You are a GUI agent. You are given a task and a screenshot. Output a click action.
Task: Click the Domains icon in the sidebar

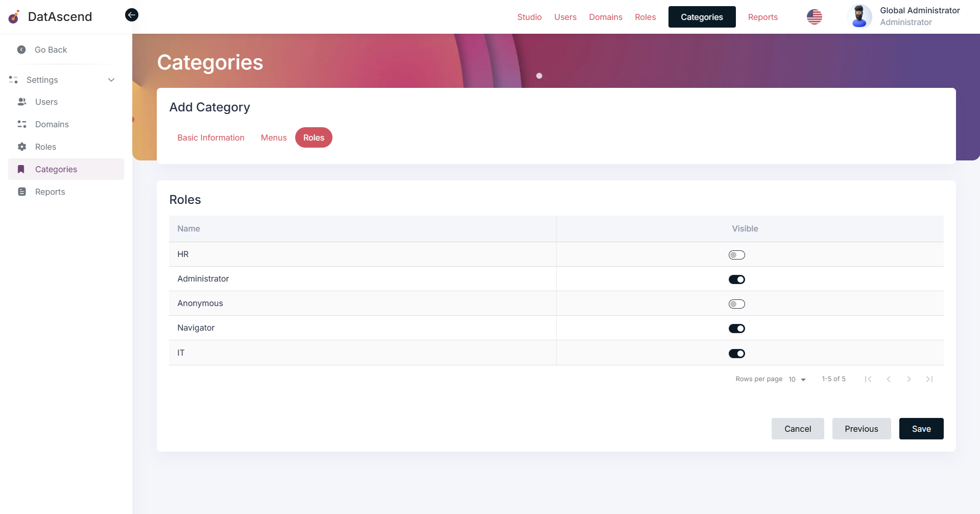[22, 124]
